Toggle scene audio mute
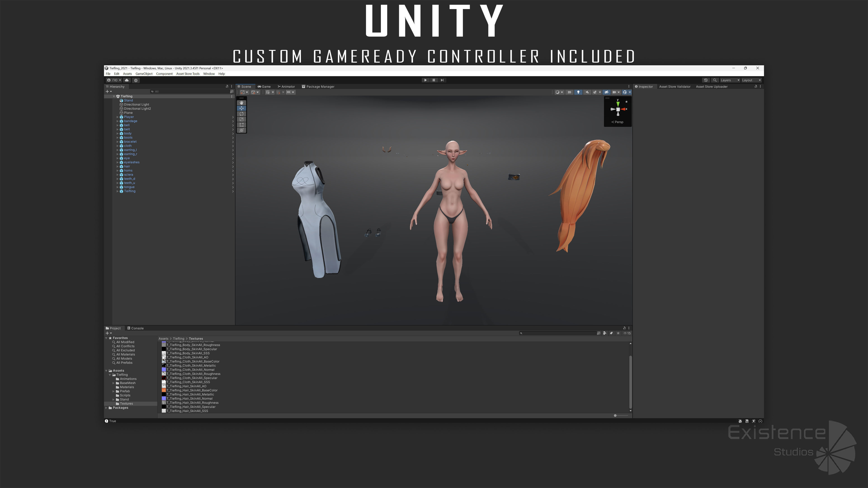This screenshot has width=868, height=488. coord(587,92)
